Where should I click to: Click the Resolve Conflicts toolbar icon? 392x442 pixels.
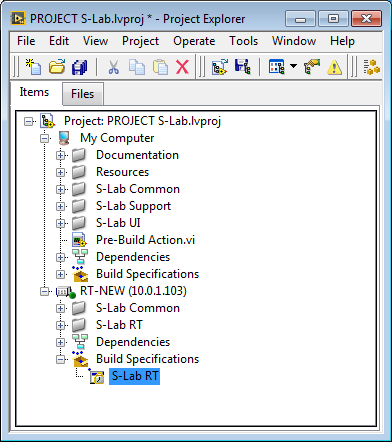(312, 67)
